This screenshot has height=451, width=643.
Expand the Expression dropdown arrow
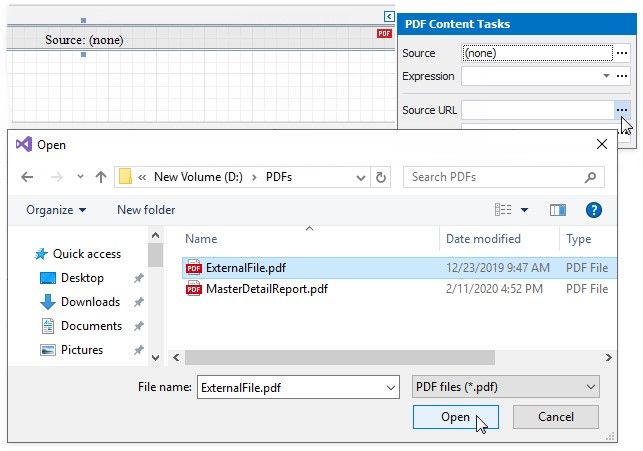[606, 76]
